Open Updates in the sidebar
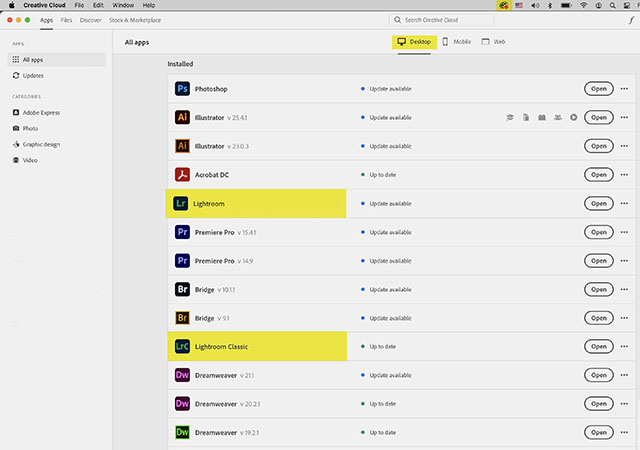The image size is (640, 450). [x=28, y=76]
